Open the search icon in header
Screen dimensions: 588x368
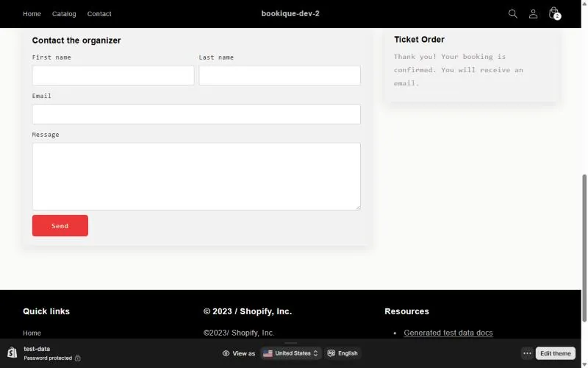tap(512, 14)
